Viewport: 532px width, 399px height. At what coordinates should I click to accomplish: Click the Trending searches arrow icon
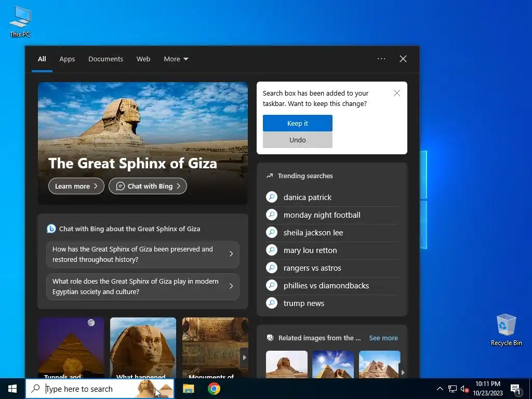(x=270, y=176)
